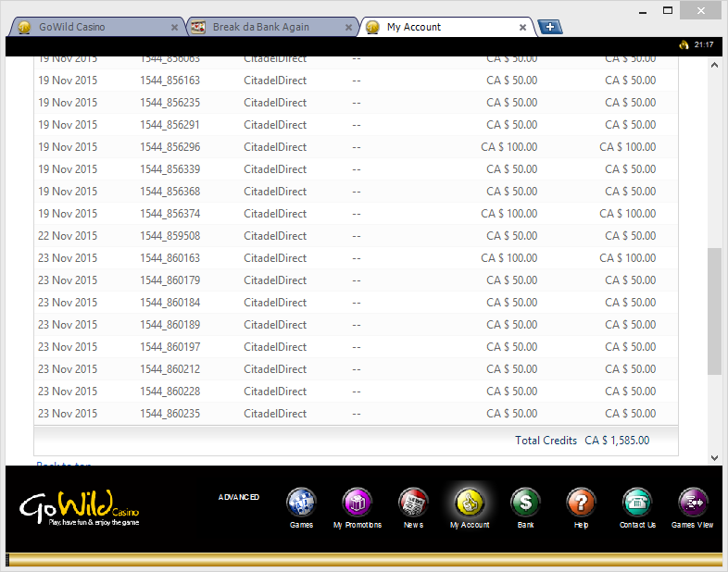Click transaction ID 1544_860179
Viewport: 728px width, 572px height.
tap(169, 280)
